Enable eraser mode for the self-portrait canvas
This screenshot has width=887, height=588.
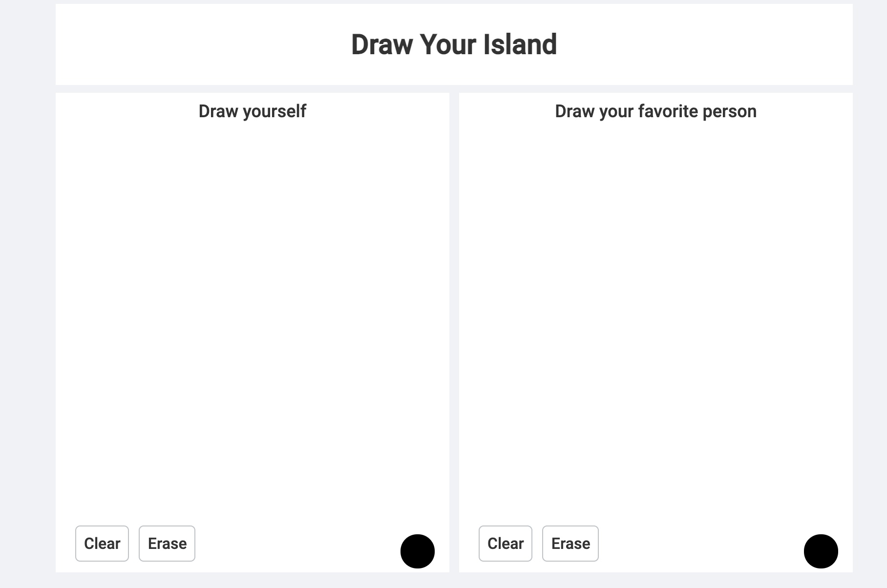point(167,544)
